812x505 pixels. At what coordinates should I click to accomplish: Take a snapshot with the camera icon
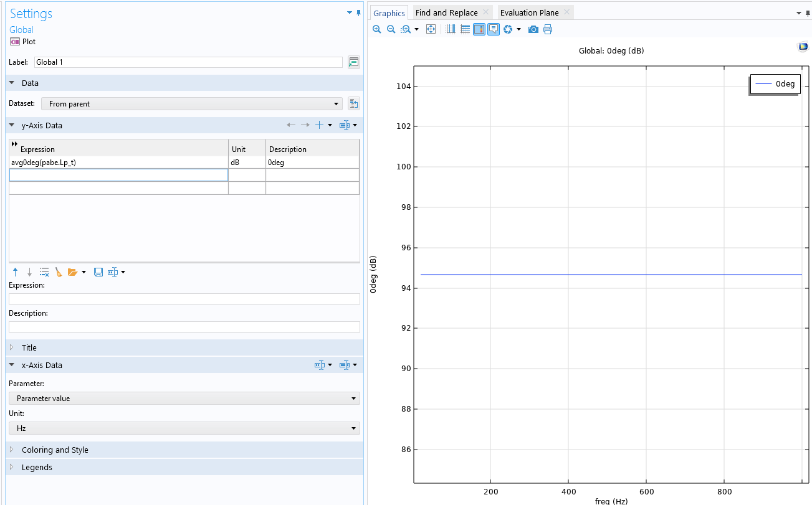(533, 29)
